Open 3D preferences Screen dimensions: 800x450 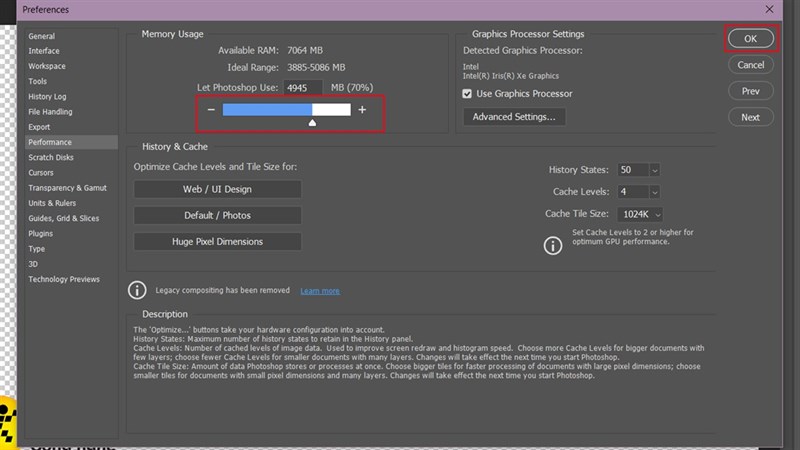pos(71,264)
